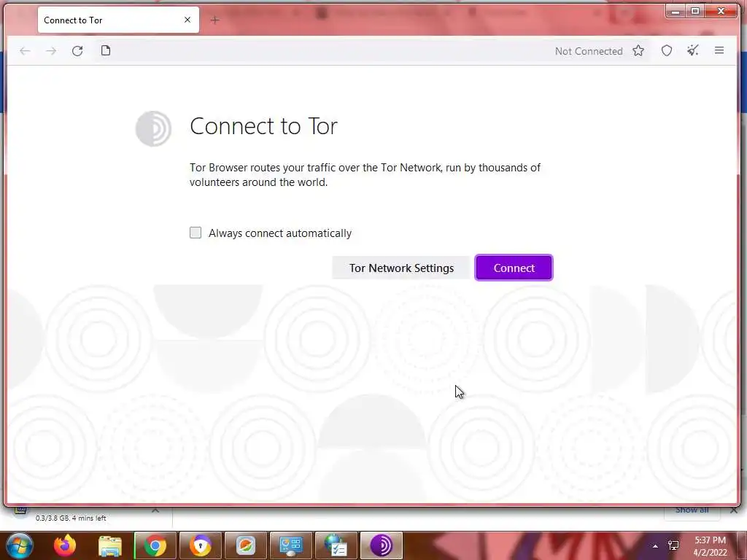Open the orange keyhole shield taskbar app
Viewport: 747px width, 560px height.
pos(201,545)
